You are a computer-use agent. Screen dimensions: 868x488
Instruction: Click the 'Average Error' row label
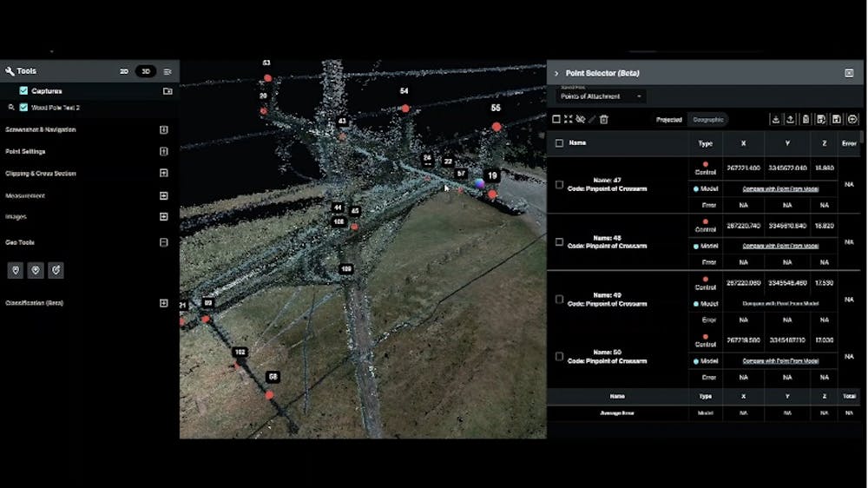coord(616,413)
